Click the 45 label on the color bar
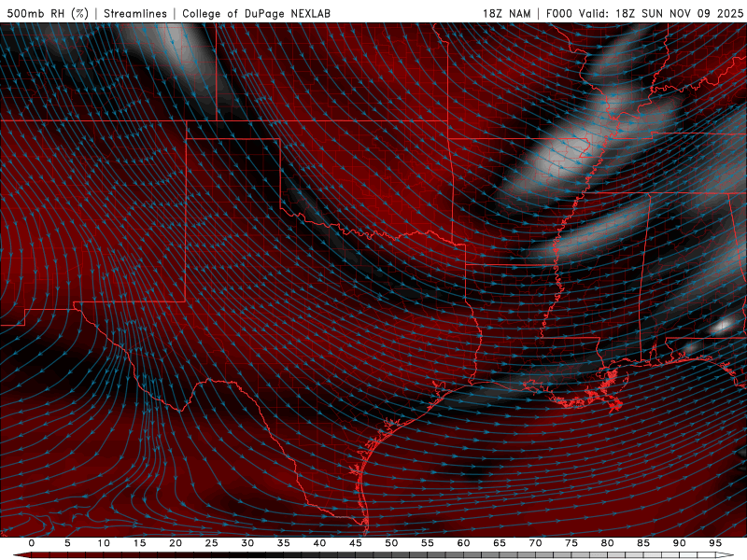 tap(356, 543)
